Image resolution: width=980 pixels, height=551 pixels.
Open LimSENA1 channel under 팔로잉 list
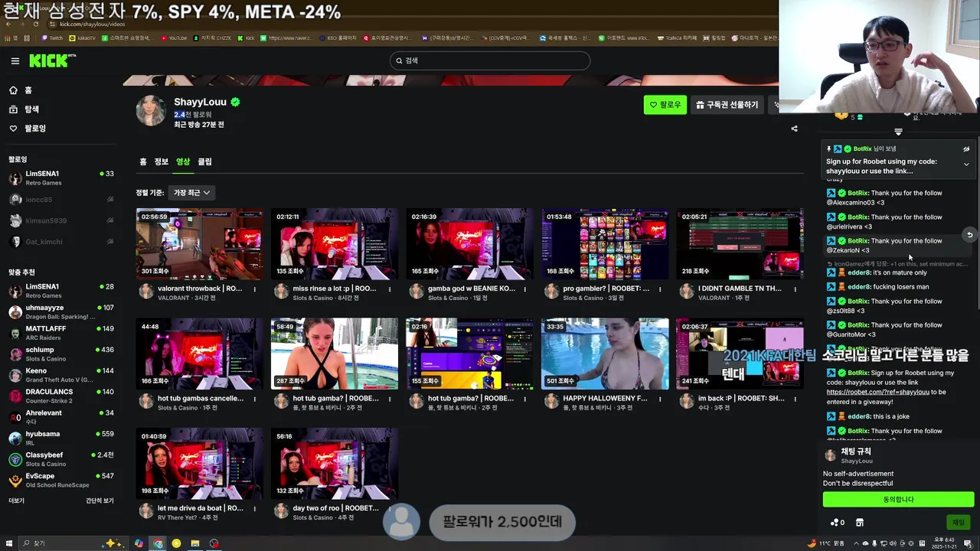61,178
